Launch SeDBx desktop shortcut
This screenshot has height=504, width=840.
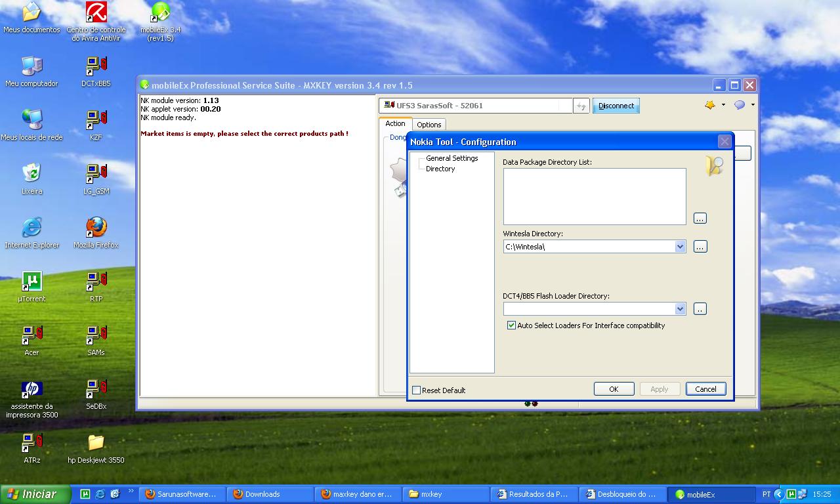pyautogui.click(x=96, y=394)
